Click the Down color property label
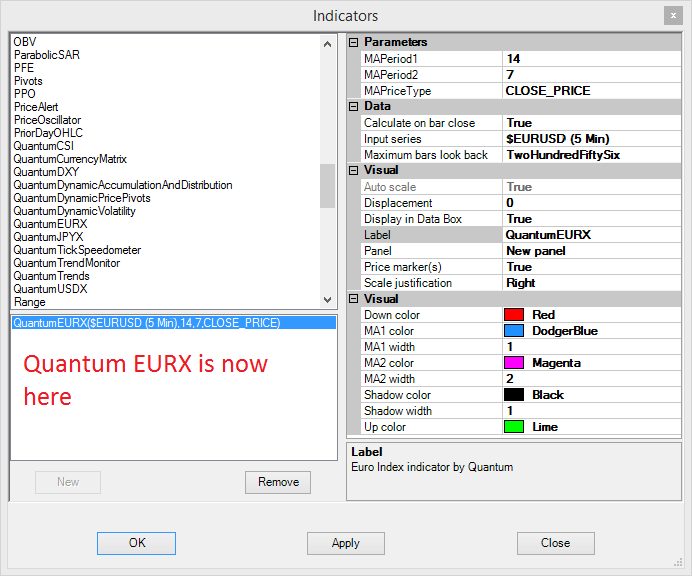 click(391, 315)
